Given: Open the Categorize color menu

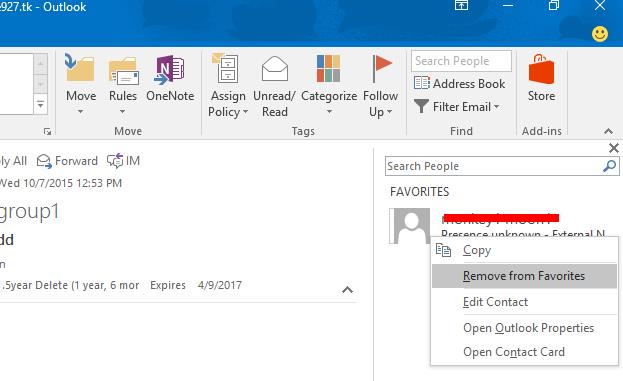Looking at the screenshot, I should coord(329,85).
